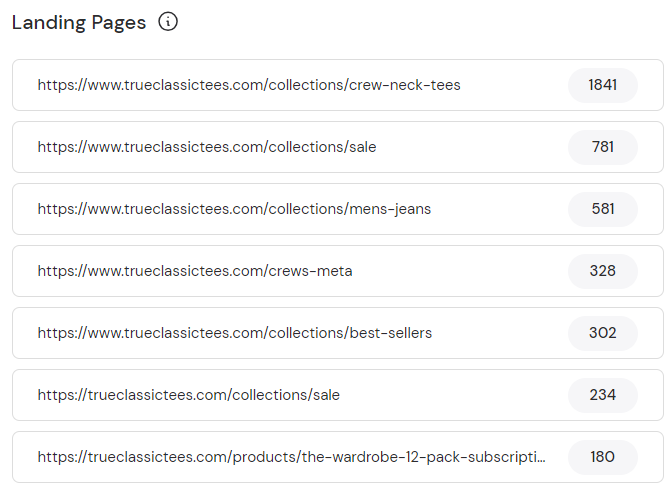The height and width of the screenshot is (485, 672).
Task: Select the 581 visits badge
Action: [602, 209]
